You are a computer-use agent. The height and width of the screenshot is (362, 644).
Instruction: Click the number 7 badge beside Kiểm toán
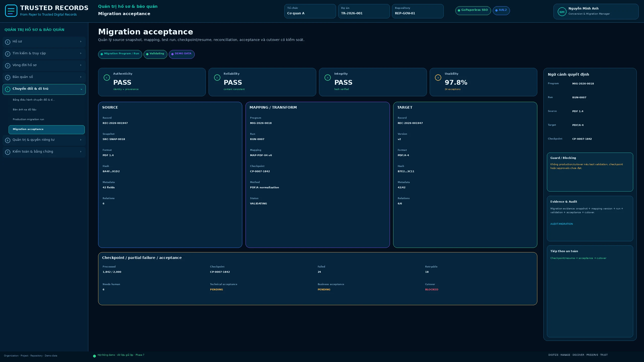(x=8, y=152)
